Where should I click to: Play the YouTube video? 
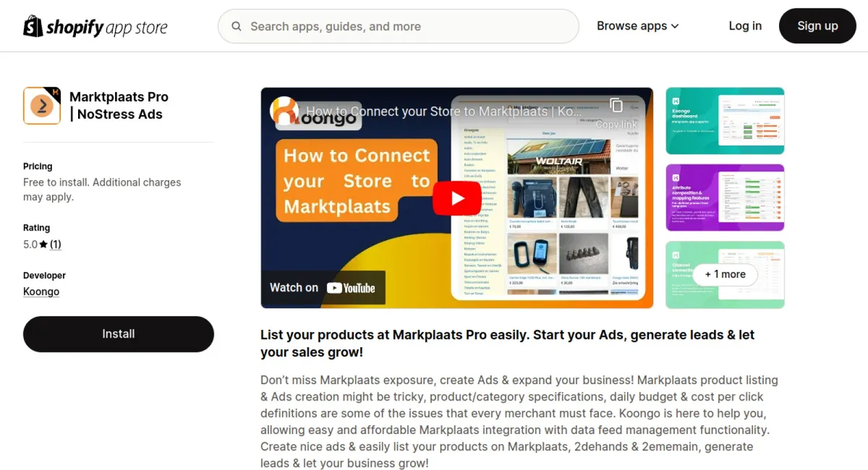coord(457,198)
